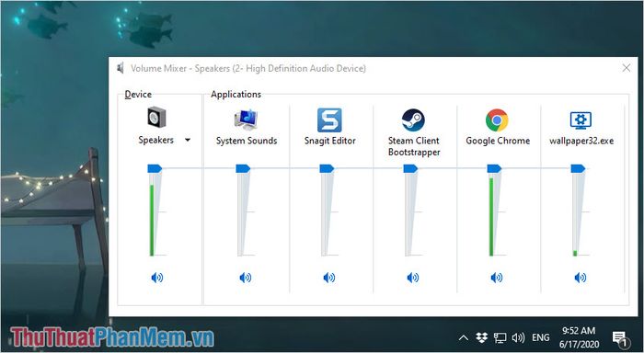The width and height of the screenshot is (644, 353).
Task: Click the ENG input language indicator
Action: 541,337
